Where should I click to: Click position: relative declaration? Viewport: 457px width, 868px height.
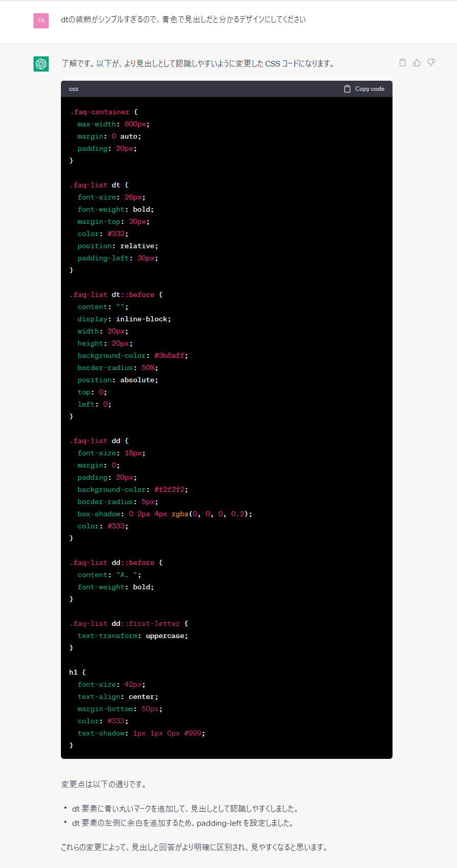pyautogui.click(x=118, y=246)
